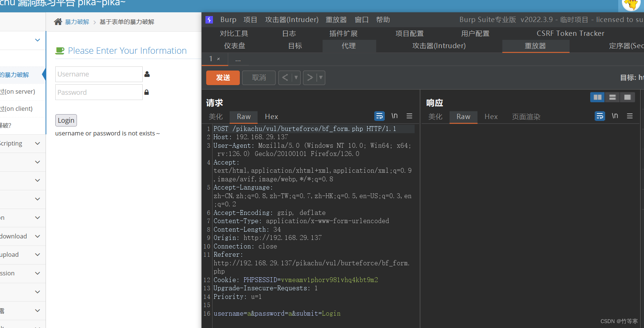Toggle word wrap icon in request panel
Viewport: 644px width, 328px height.
pos(380,116)
